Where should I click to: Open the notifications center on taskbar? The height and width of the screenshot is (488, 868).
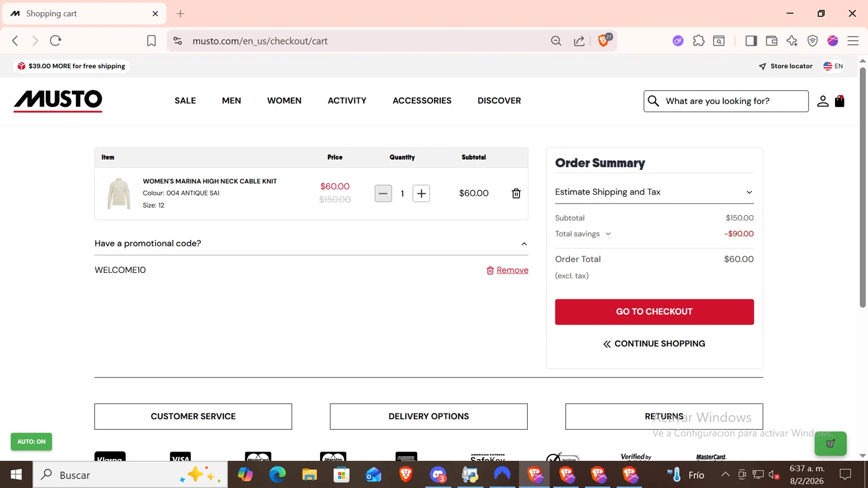pyautogui.click(x=845, y=475)
